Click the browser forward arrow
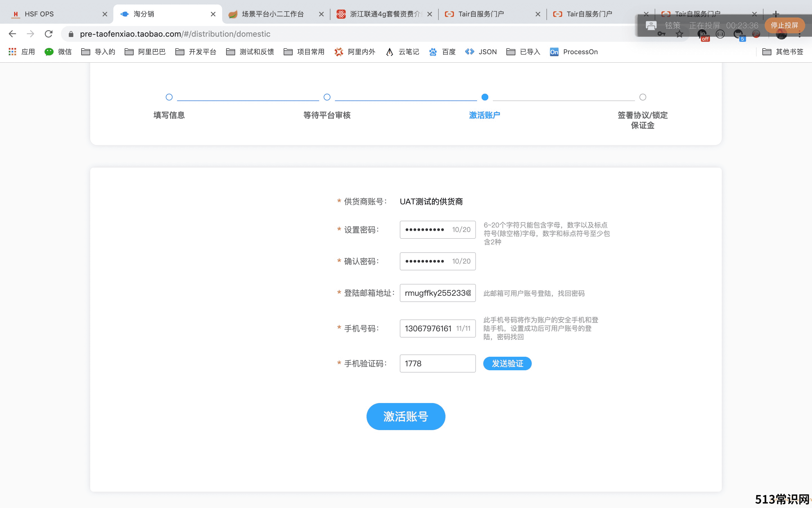Screen dimensions: 812x508 [30, 34]
